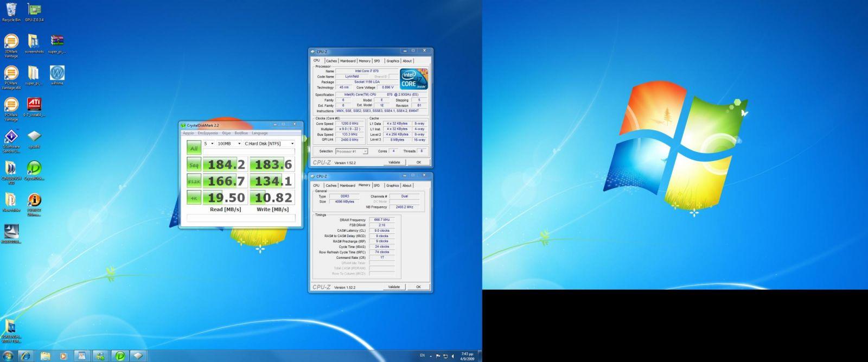Switch to the CPU-Z taskbar button
The width and height of the screenshot is (868, 362).
point(138,355)
